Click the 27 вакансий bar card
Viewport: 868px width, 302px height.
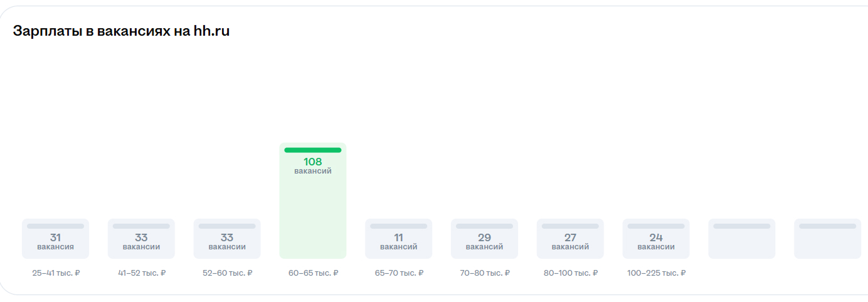(570, 239)
